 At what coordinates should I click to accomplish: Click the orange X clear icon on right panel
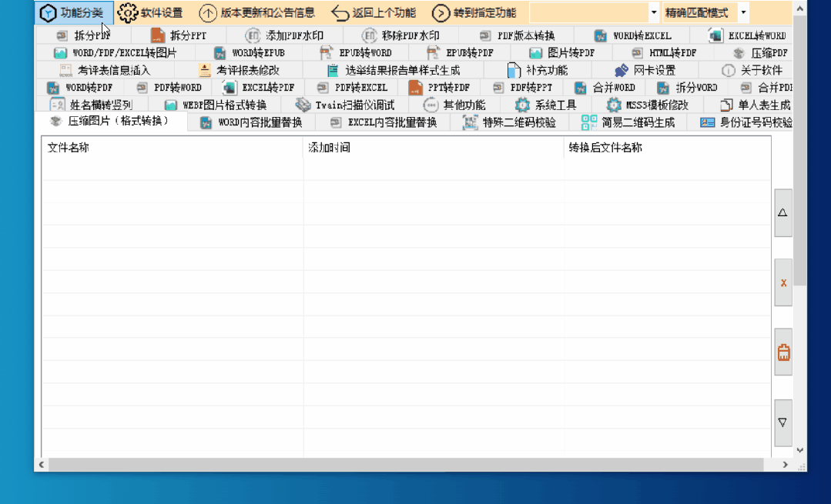(782, 282)
